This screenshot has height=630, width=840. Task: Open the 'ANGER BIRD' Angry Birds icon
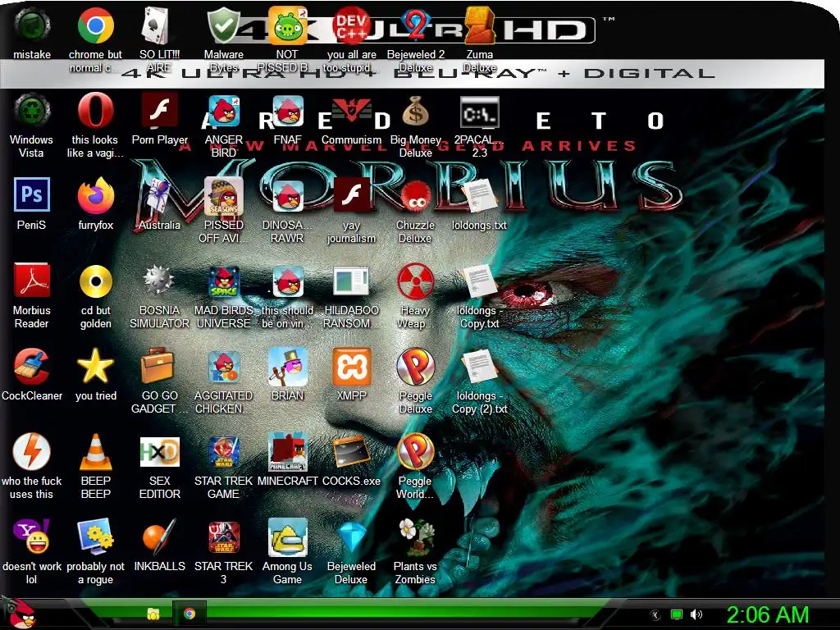click(223, 111)
